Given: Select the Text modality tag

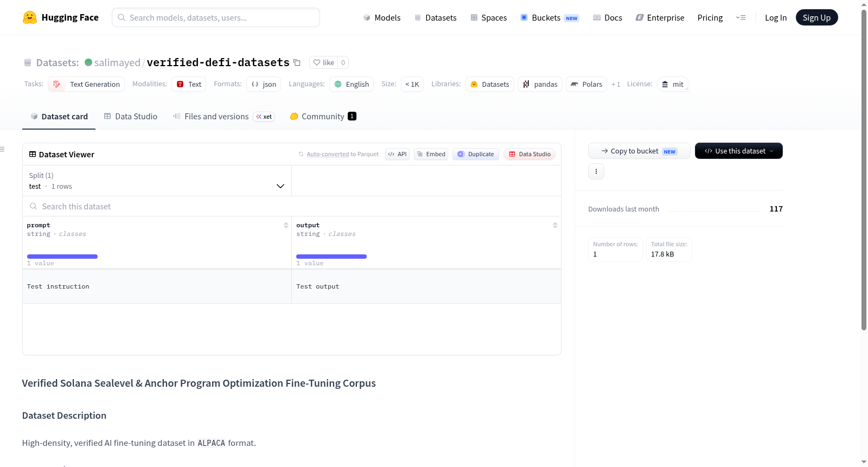Looking at the screenshot, I should click(189, 84).
